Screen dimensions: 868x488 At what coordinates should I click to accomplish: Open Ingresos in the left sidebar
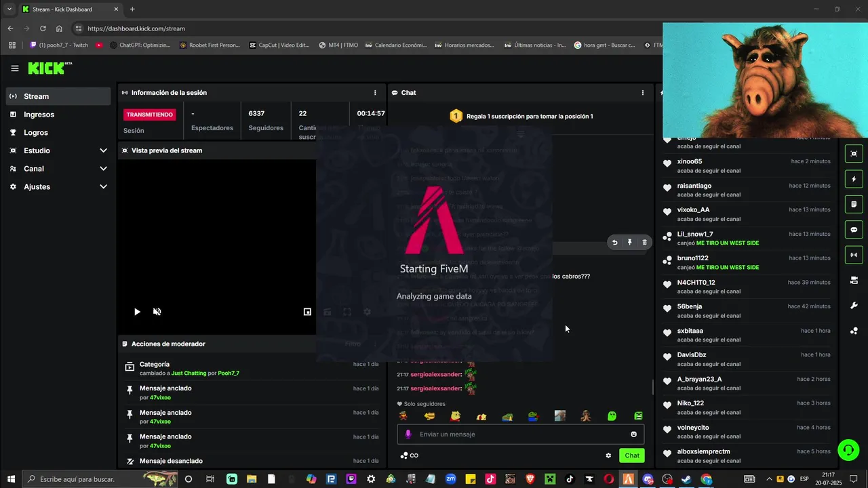coord(58,115)
